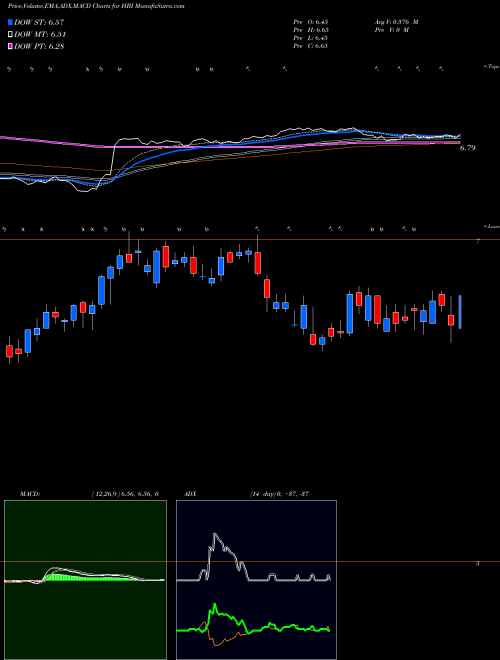500x660 pixels.
Task: Click the 'Pre L: 6.45' low value
Action: tap(311, 38)
